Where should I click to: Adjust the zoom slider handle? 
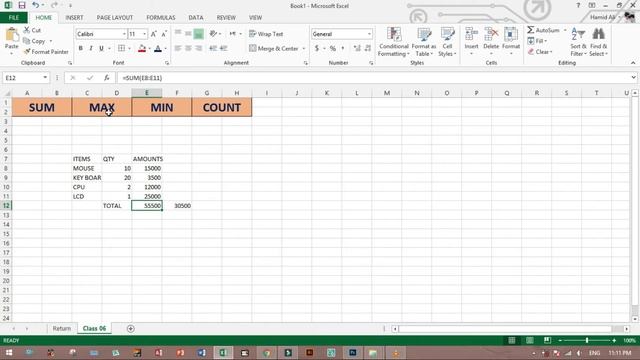[x=587, y=340]
